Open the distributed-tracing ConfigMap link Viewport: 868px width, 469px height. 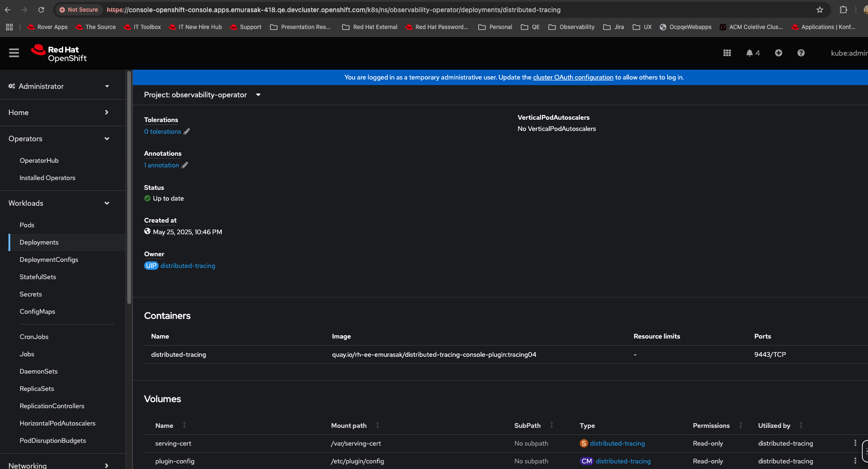(623, 462)
